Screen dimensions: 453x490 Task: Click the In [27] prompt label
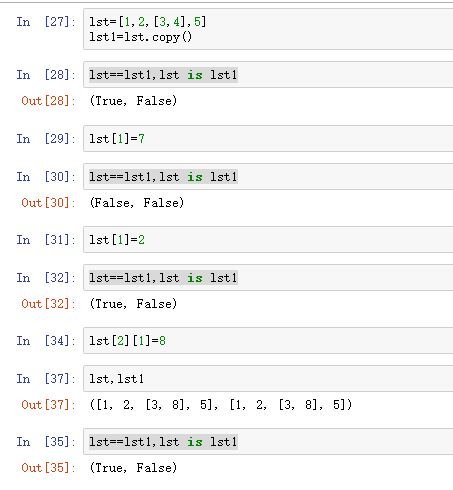[46, 22]
